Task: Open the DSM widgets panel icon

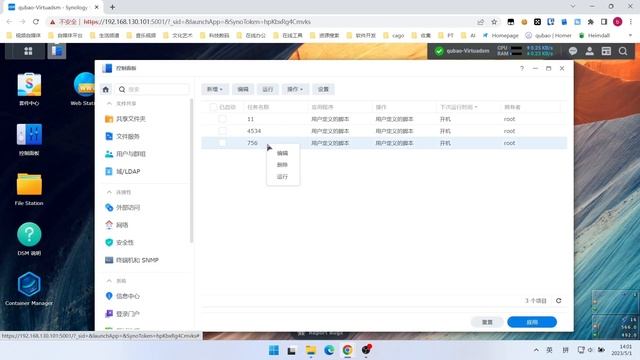Action: pos(606,51)
